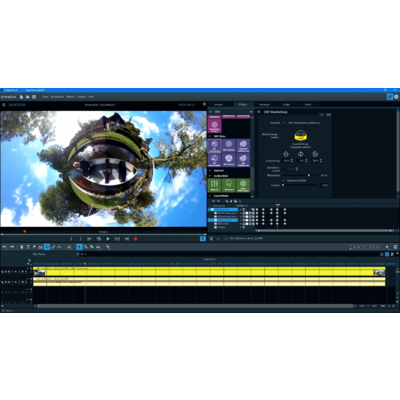
Task: Select the yellow 360 panorama mode icon
Action: pyautogui.click(x=300, y=135)
